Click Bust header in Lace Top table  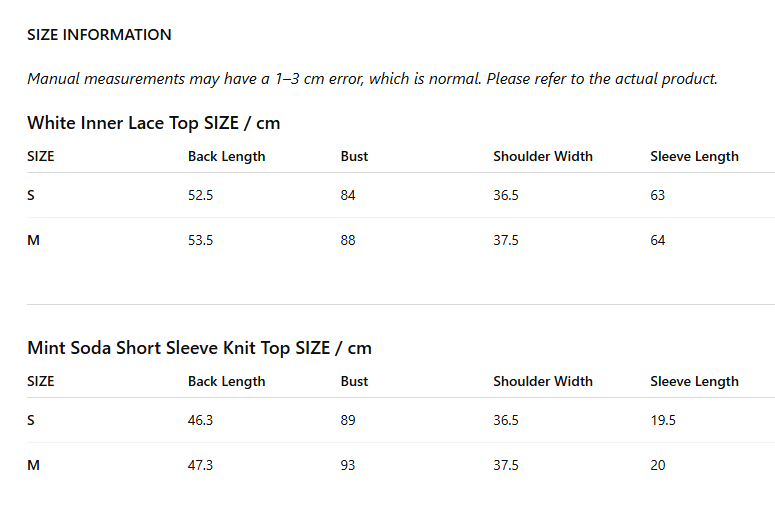[354, 156]
